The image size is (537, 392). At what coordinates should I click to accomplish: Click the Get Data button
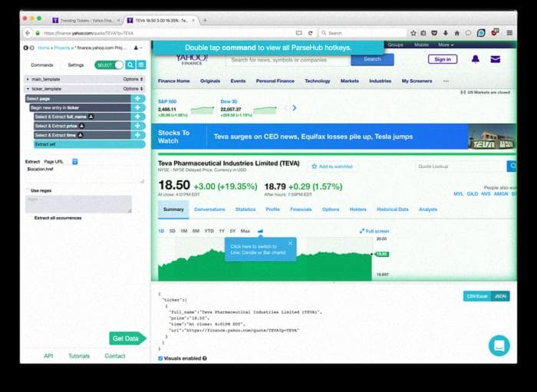(x=127, y=338)
